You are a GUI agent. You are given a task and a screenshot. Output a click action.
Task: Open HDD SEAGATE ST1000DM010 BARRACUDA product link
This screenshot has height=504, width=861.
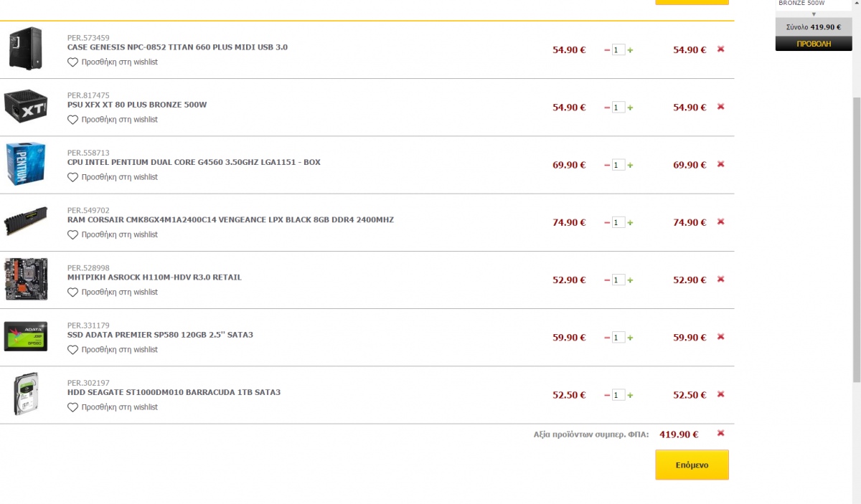point(174,392)
